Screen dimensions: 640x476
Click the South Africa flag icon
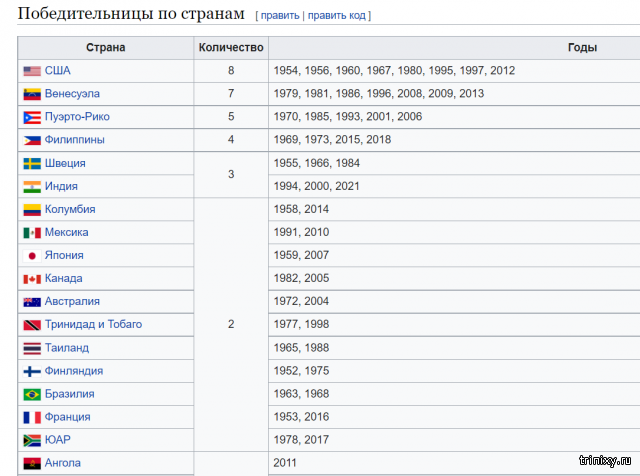[32, 441]
